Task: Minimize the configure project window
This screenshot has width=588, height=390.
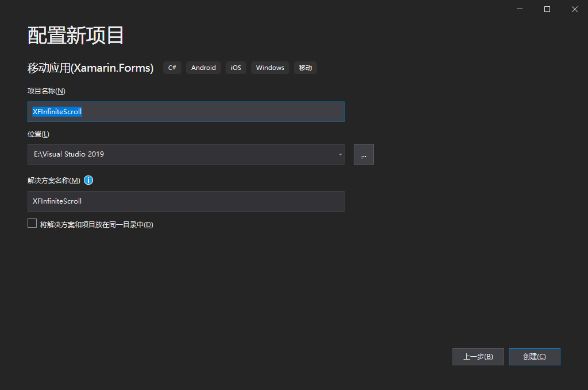Action: 519,9
